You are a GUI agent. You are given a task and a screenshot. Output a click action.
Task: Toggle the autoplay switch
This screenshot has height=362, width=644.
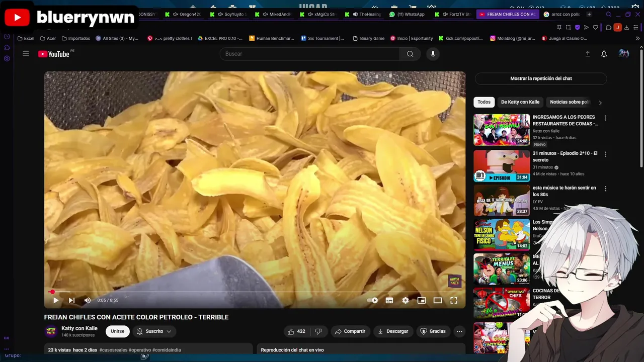pyautogui.click(x=372, y=300)
